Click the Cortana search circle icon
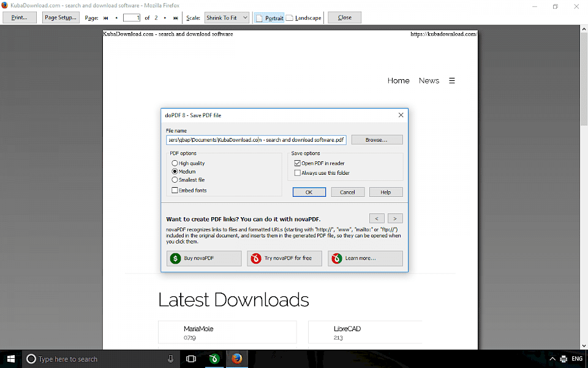This screenshot has height=368, width=588. (x=31, y=359)
